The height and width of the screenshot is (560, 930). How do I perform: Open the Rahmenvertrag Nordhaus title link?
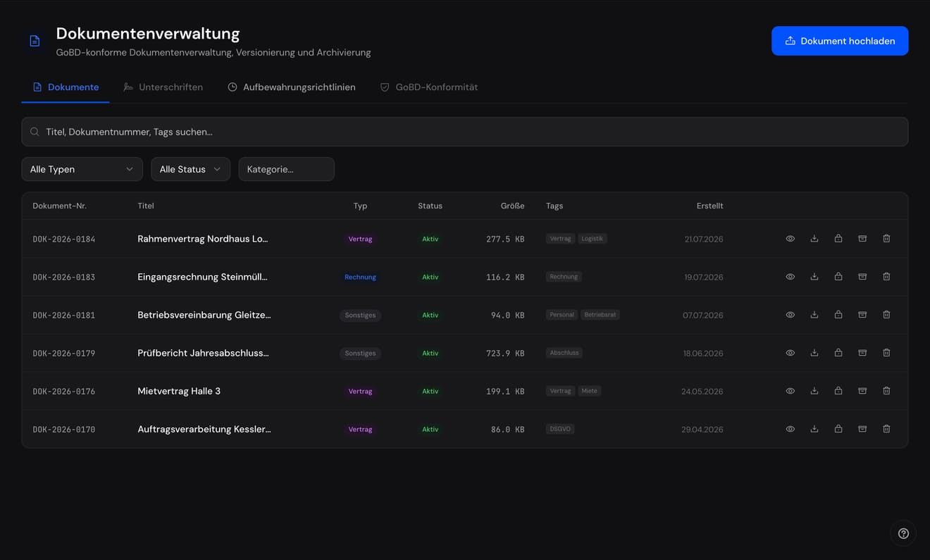(203, 239)
